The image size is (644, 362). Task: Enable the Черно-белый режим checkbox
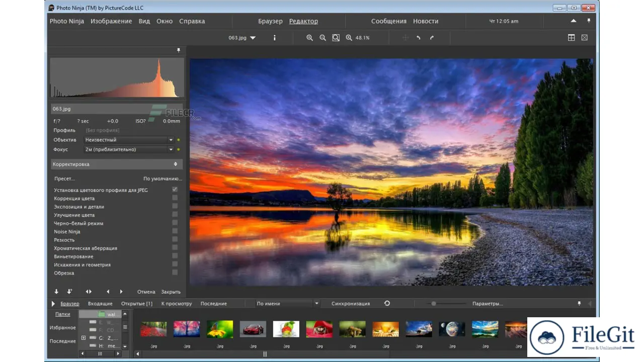pyautogui.click(x=175, y=223)
